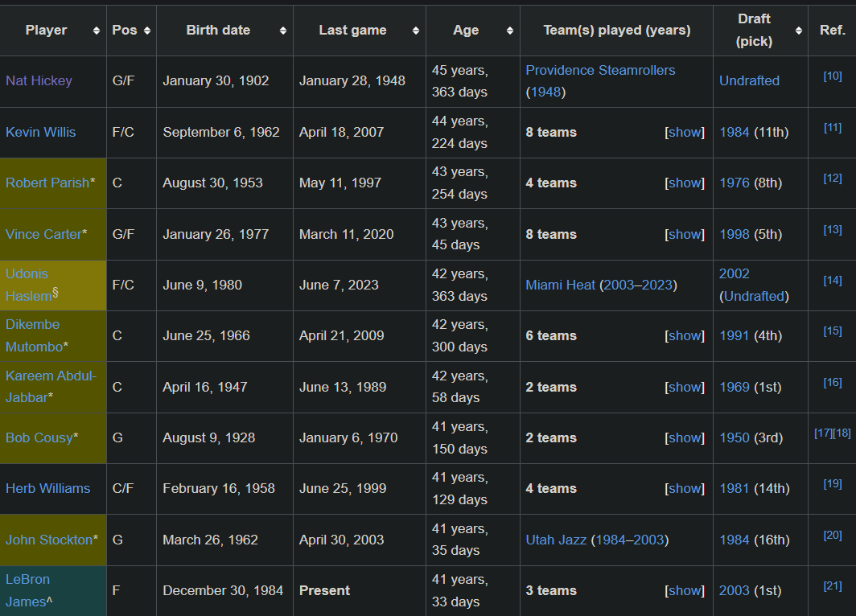
Task: Open 1991 draft link
Action: pos(735,335)
